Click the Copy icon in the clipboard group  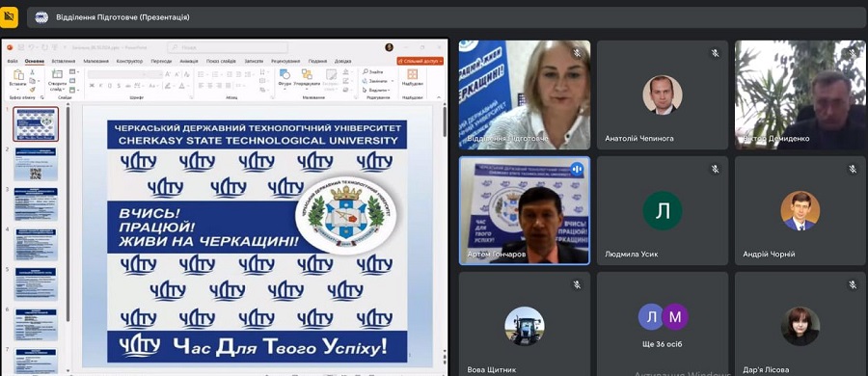32,81
